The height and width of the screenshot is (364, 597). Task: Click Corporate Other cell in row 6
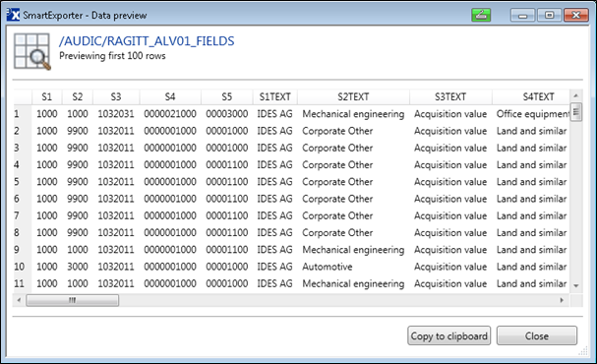pyautogui.click(x=353, y=199)
